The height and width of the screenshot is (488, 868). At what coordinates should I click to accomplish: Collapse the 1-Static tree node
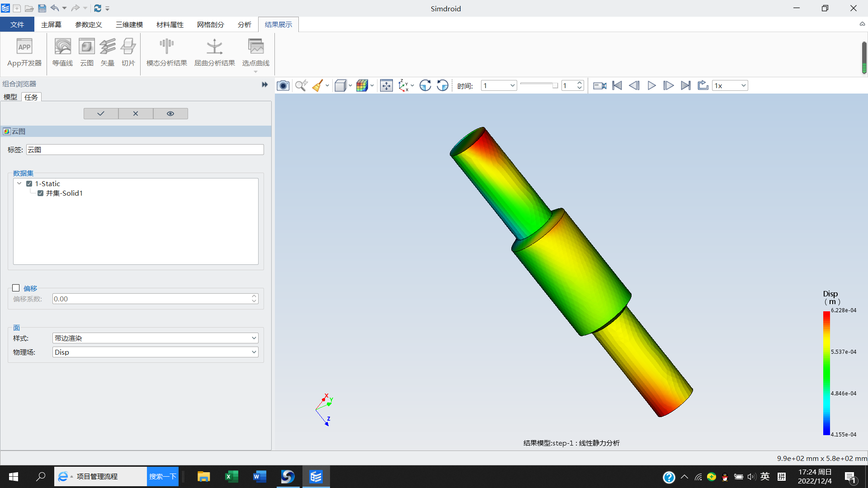[19, 183]
